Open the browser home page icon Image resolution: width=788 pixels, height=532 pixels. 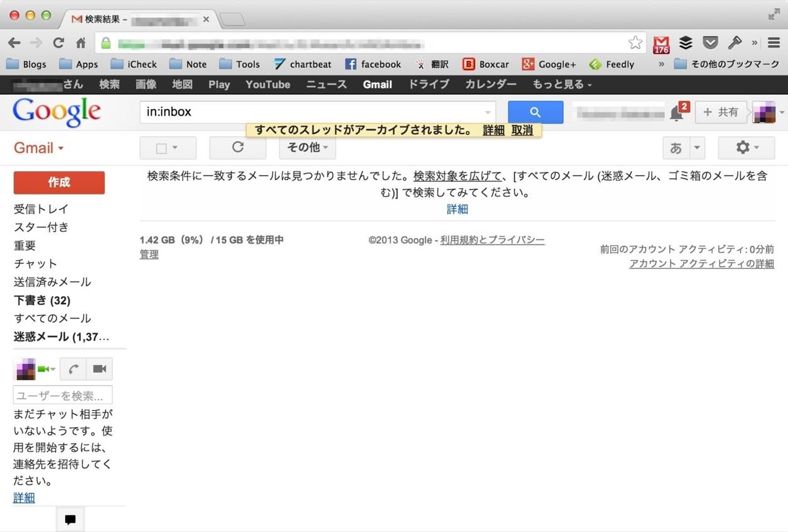point(81,43)
